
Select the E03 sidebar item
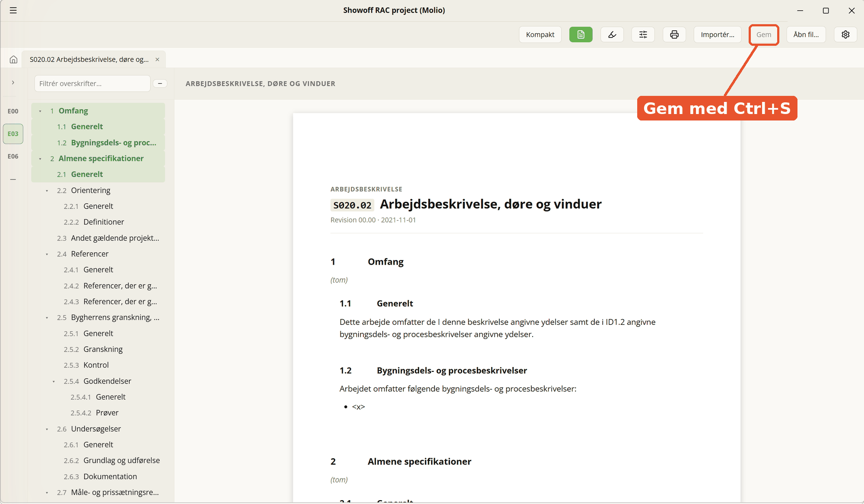[13, 134]
